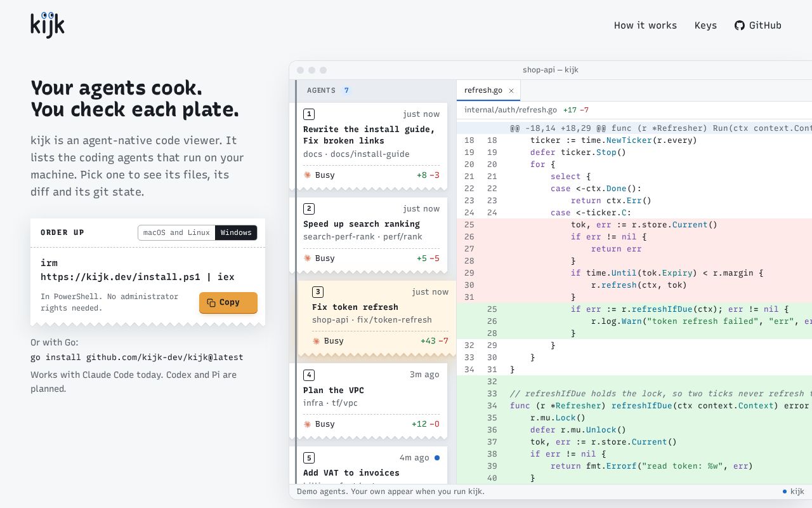Click the file path internal/auth/refresh.go
This screenshot has height=508, width=812.
[x=511, y=110]
